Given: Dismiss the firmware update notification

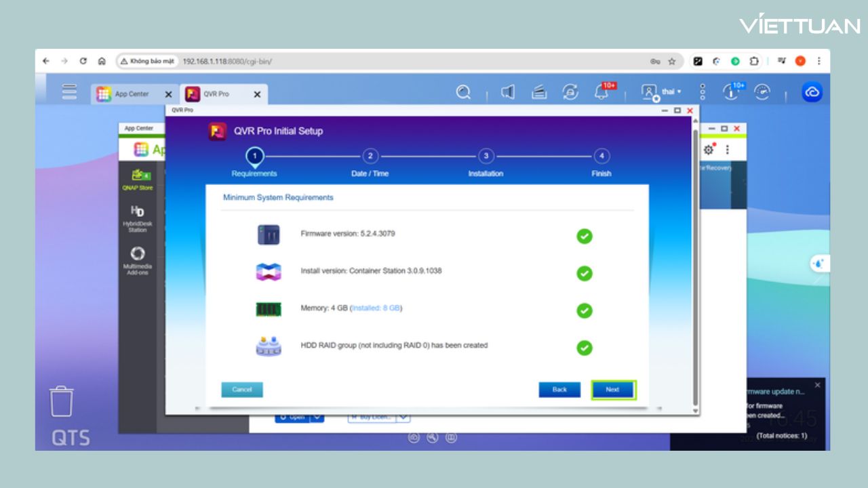Looking at the screenshot, I should coord(817,385).
